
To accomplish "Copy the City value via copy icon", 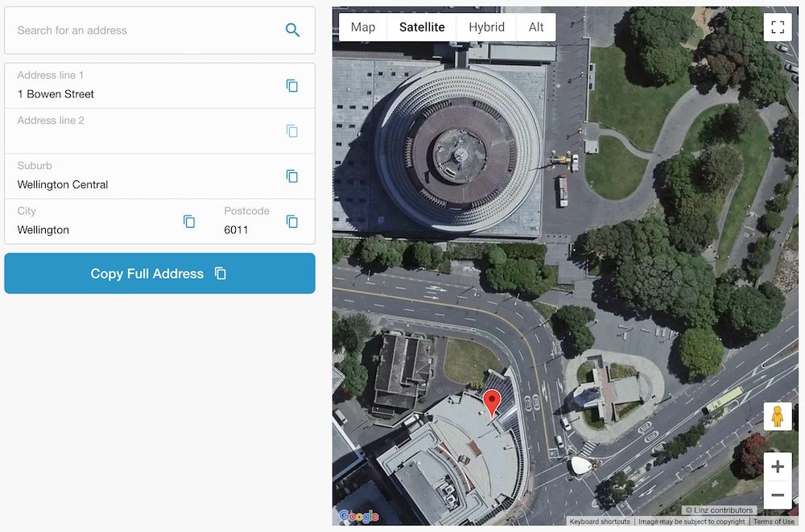I will [x=189, y=221].
